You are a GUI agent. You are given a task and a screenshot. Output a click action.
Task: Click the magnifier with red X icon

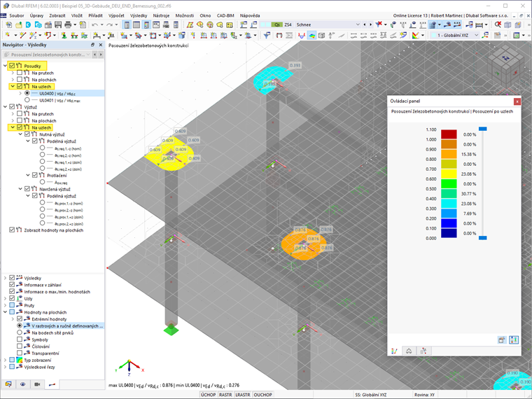[x=498, y=24]
